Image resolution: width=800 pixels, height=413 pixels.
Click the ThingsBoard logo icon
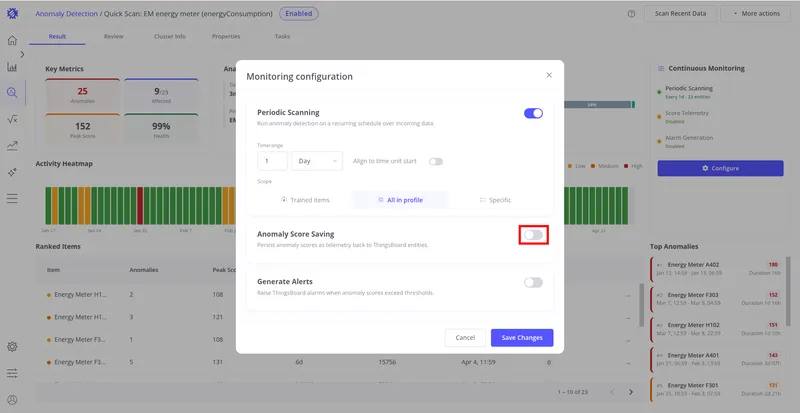pyautogui.click(x=13, y=14)
